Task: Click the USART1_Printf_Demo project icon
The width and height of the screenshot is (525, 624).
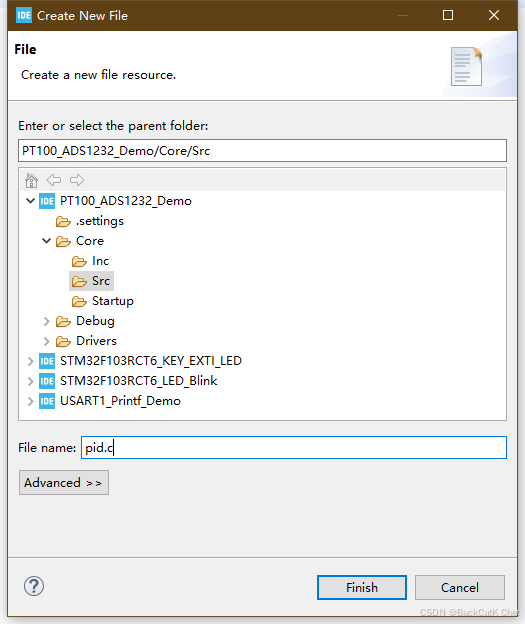Action: (47, 401)
